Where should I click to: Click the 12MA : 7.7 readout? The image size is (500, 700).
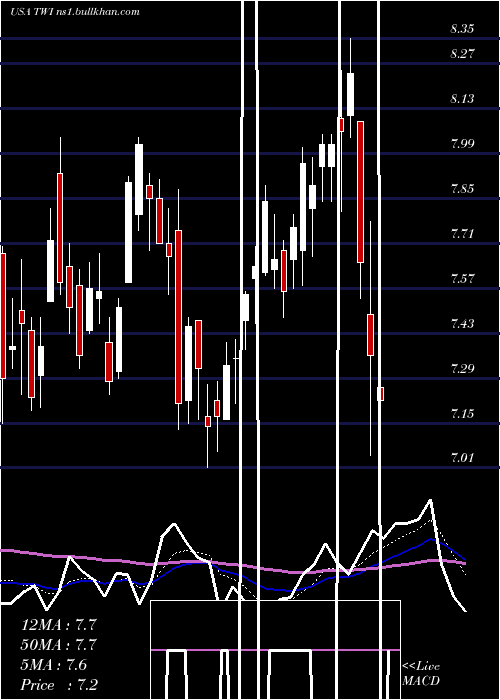(x=59, y=625)
